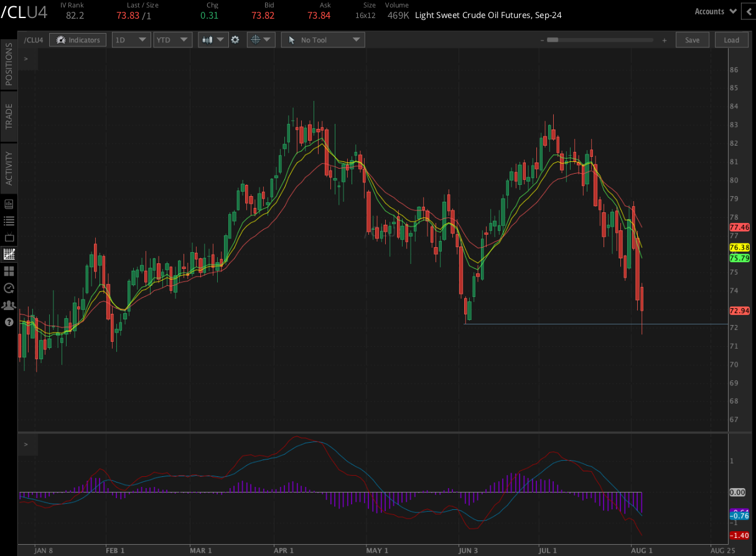Image resolution: width=756 pixels, height=556 pixels.
Task: Open the candlestick chart type dropdown
Action: (x=213, y=40)
